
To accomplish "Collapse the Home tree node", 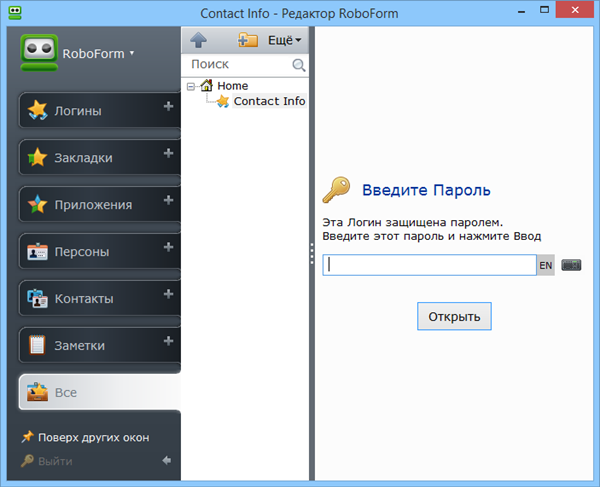I will click(191, 87).
